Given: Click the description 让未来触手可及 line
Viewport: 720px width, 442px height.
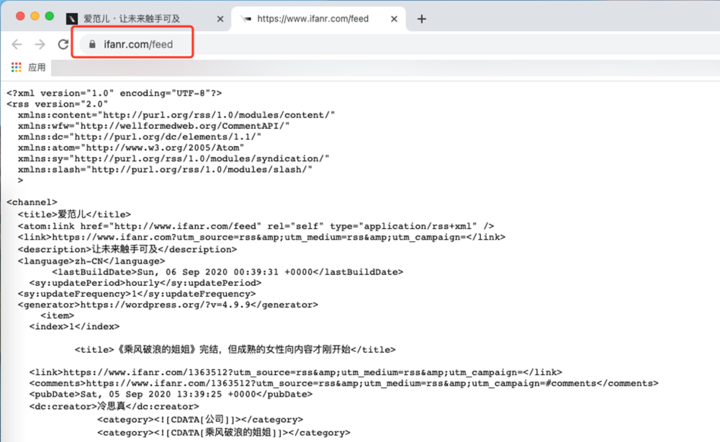Looking at the screenshot, I should (x=128, y=249).
